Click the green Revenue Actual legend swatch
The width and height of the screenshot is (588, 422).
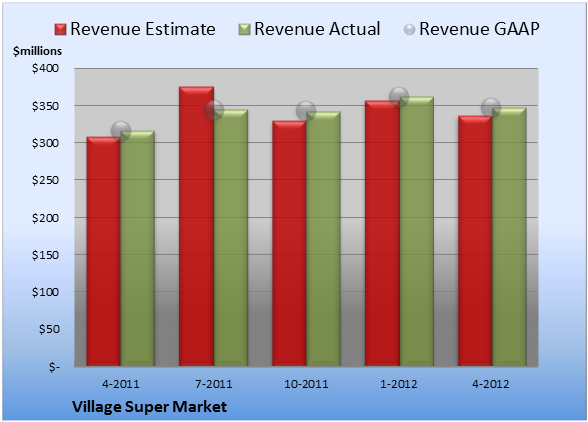click(244, 30)
